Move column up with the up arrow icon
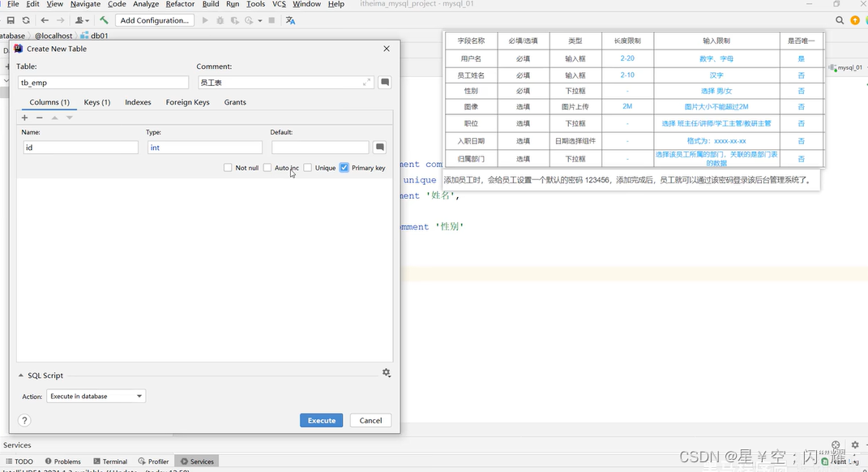 [53, 117]
